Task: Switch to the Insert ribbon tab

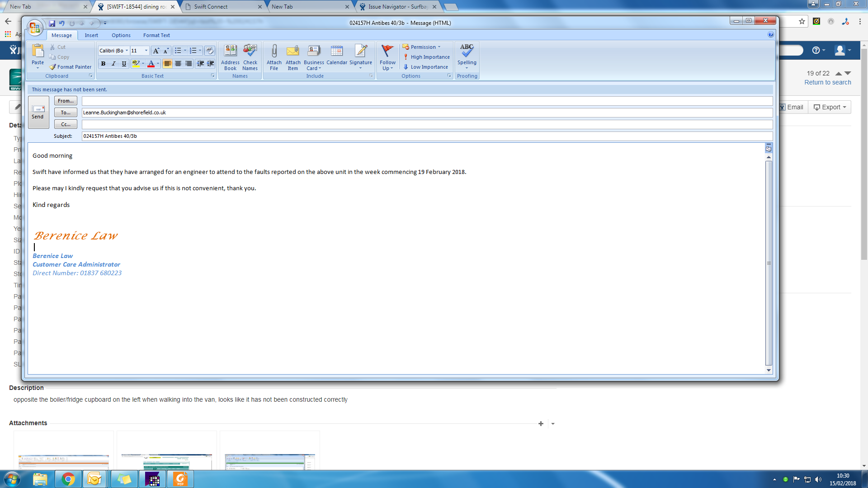Action: (x=91, y=35)
